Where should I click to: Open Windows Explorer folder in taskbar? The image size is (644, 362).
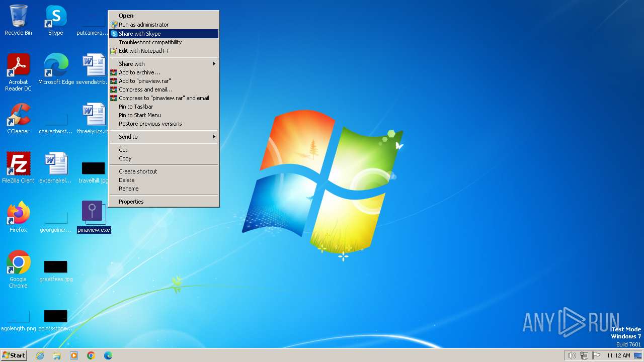click(57, 355)
